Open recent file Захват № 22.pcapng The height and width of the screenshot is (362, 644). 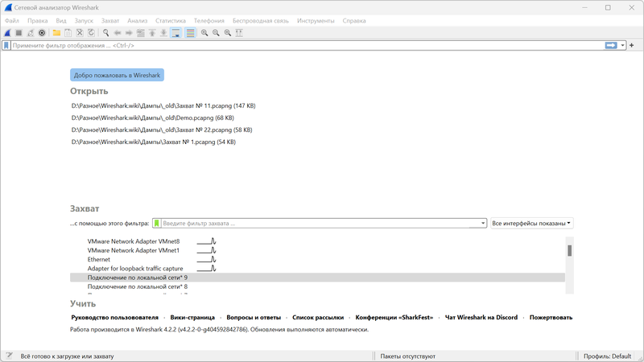(x=162, y=130)
